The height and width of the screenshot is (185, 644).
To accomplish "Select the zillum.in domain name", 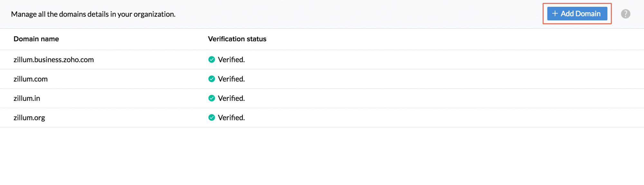I will tap(27, 98).
